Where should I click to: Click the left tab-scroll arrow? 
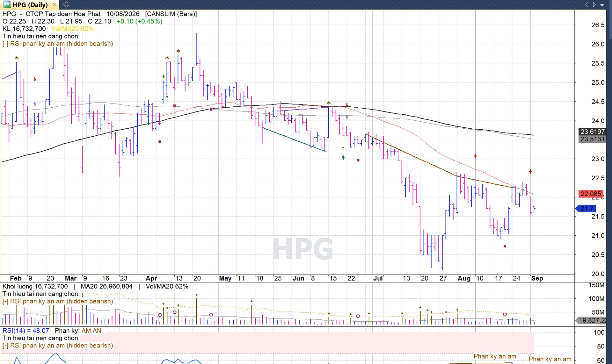(587, 4)
